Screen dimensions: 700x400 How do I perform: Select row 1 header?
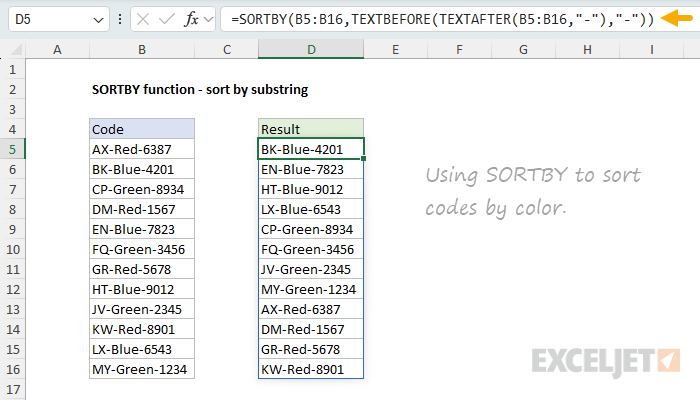(x=12, y=69)
